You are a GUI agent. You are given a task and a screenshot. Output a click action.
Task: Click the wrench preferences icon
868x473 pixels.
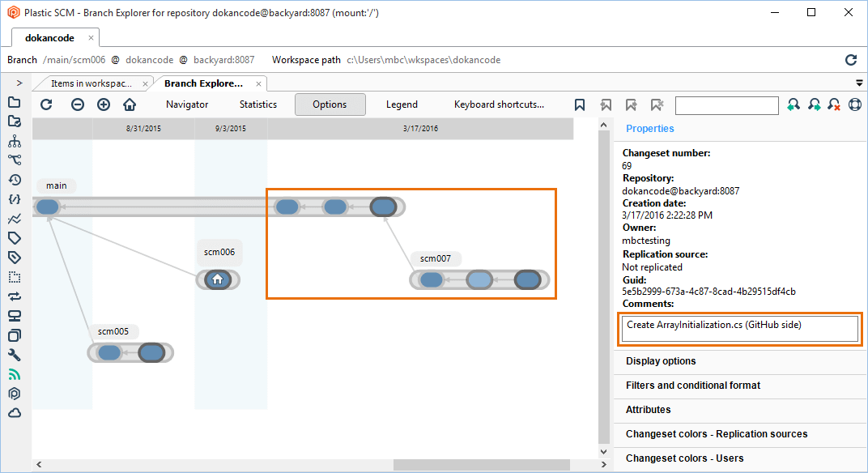coord(14,355)
